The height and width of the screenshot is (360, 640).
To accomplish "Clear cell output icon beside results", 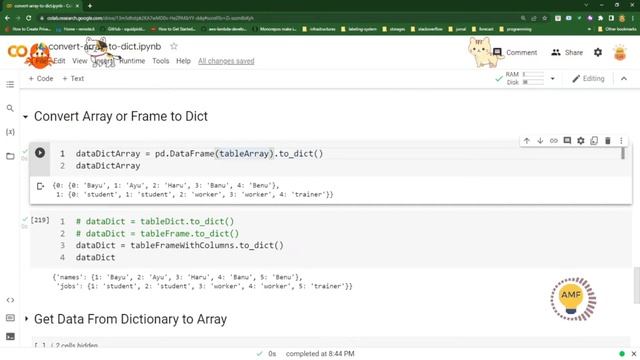I will click(40, 187).
